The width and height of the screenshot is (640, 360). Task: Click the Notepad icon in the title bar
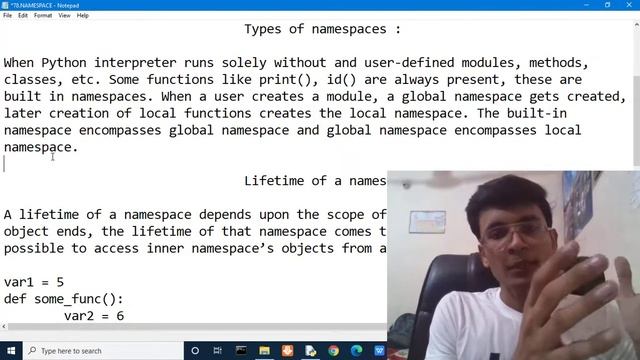tap(5, 5)
